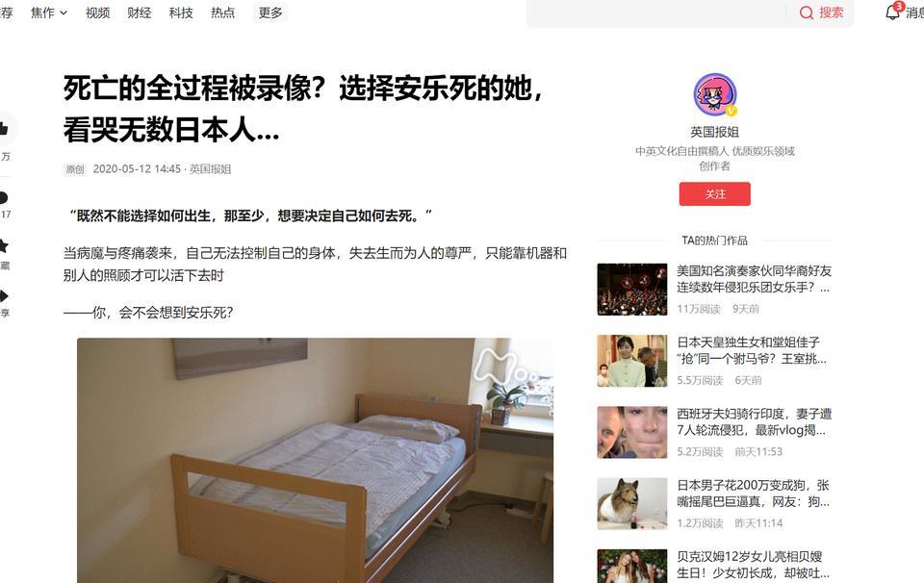Click the thumbs-up like icon
The height and width of the screenshot is (583, 924).
coord(4,128)
